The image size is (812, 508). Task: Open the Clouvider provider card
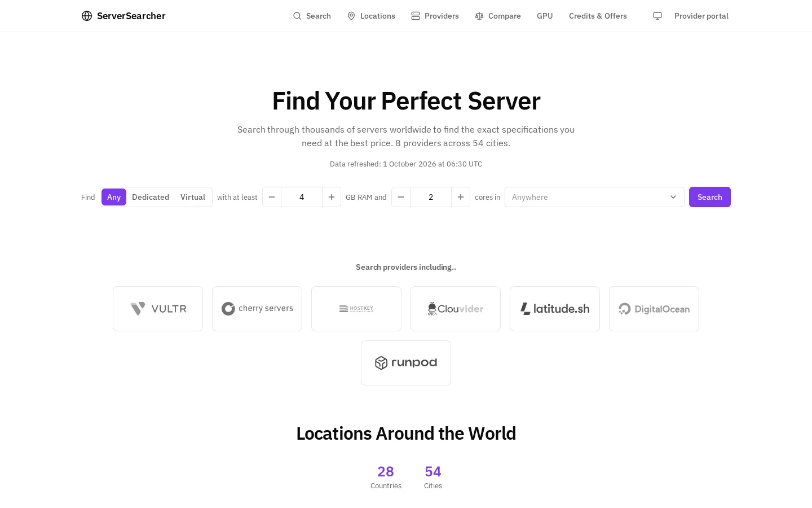pos(456,309)
